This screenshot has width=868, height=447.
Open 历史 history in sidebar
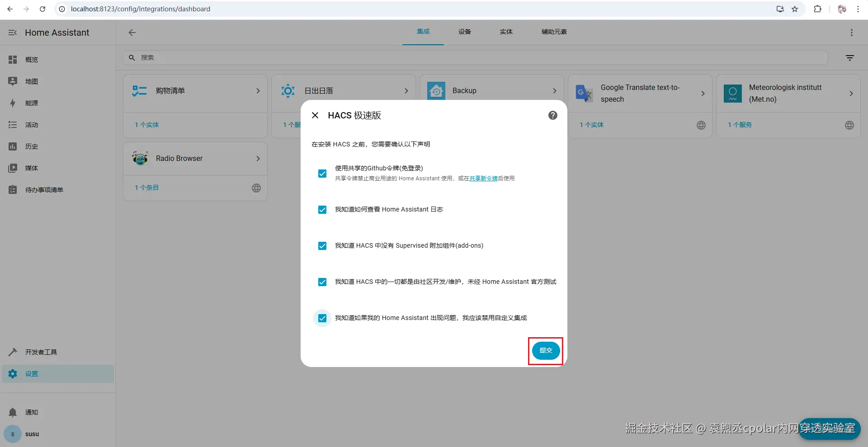tap(58, 146)
